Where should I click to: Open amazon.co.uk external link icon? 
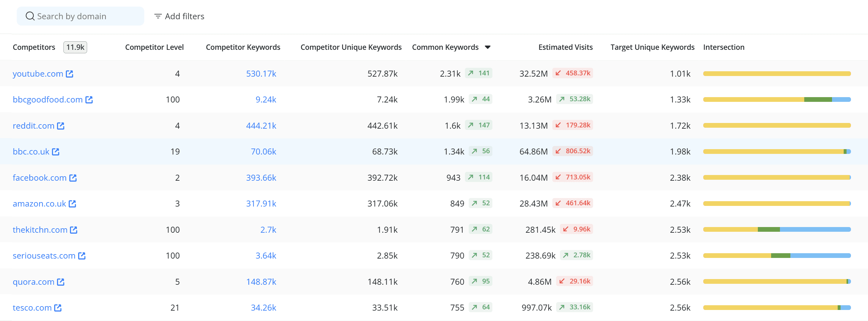(x=73, y=204)
